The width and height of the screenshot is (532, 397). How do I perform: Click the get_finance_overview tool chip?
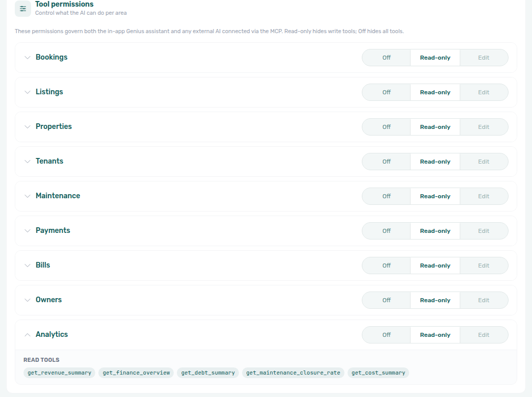[x=136, y=373]
